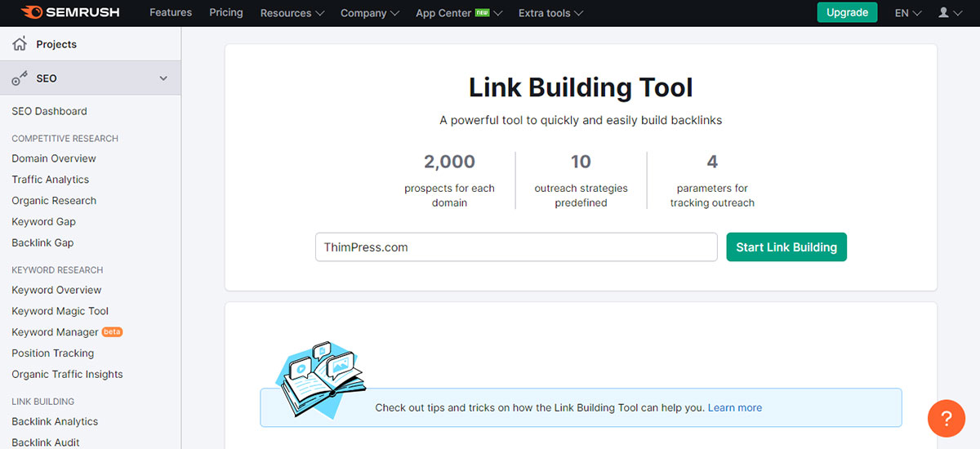980x449 pixels.
Task: Go to Projects in the sidebar
Action: coord(56,44)
